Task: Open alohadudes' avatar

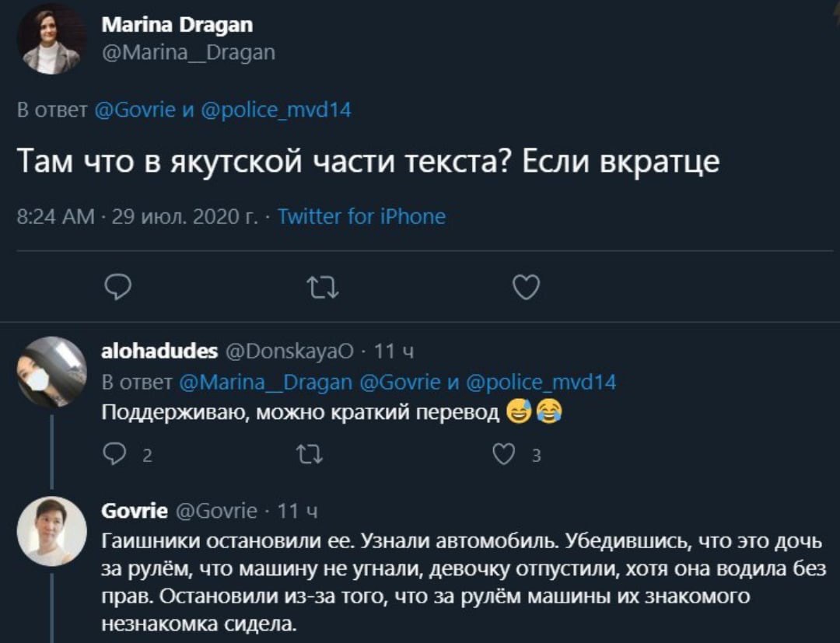Action: click(51, 372)
